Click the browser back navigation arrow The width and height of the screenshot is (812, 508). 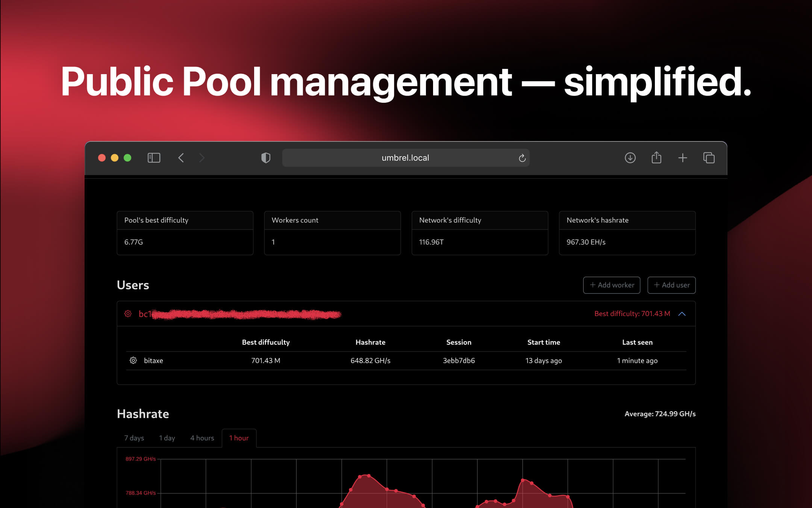click(x=181, y=158)
